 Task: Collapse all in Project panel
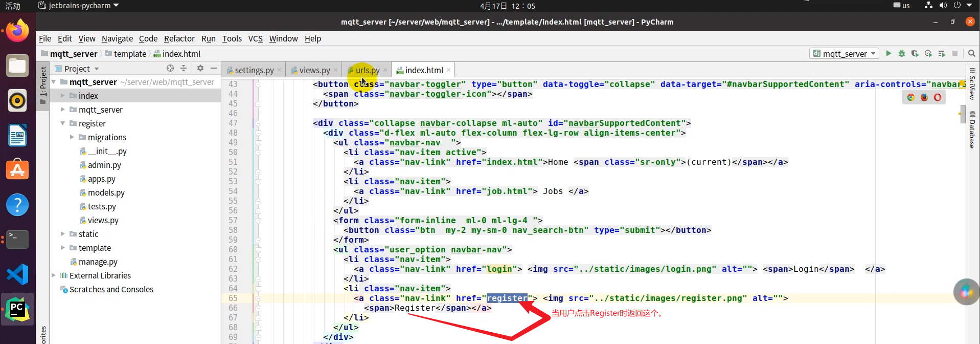pyautogui.click(x=184, y=68)
